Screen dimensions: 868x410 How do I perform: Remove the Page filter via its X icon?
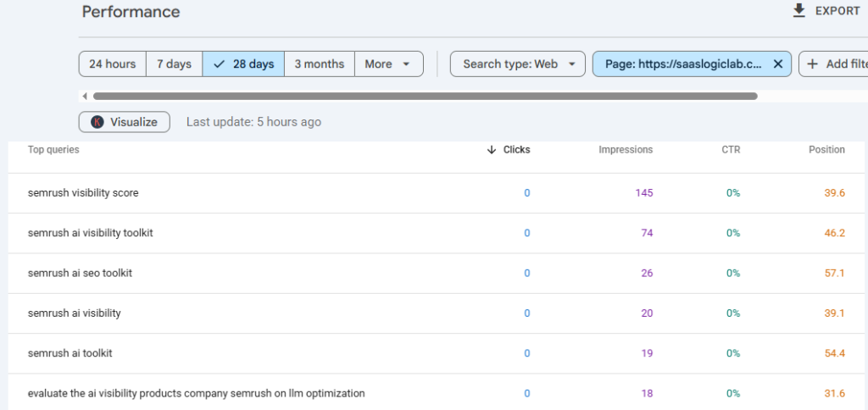click(x=778, y=64)
